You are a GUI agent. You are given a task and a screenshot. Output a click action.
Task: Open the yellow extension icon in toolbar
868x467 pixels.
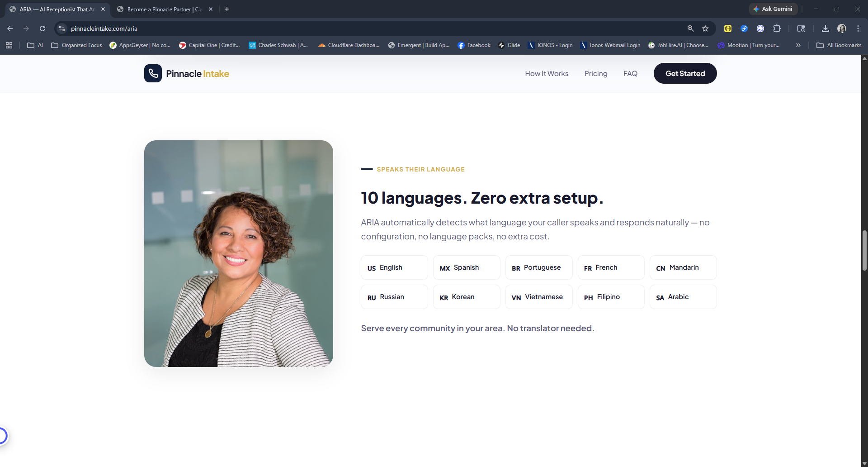coord(728,29)
